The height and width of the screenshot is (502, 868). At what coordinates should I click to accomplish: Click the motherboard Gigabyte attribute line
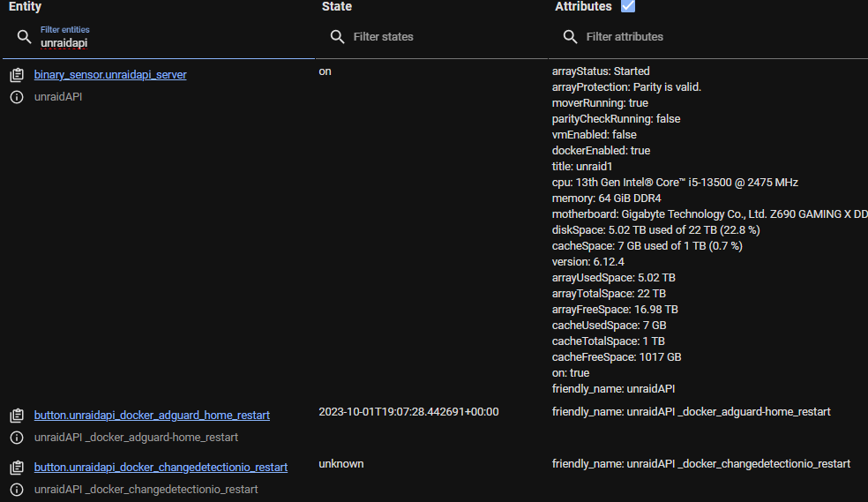(x=710, y=214)
